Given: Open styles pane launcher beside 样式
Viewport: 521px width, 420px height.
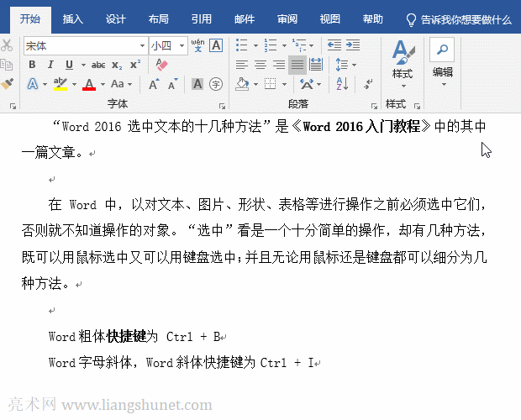Looking at the screenshot, I should pyautogui.click(x=418, y=106).
